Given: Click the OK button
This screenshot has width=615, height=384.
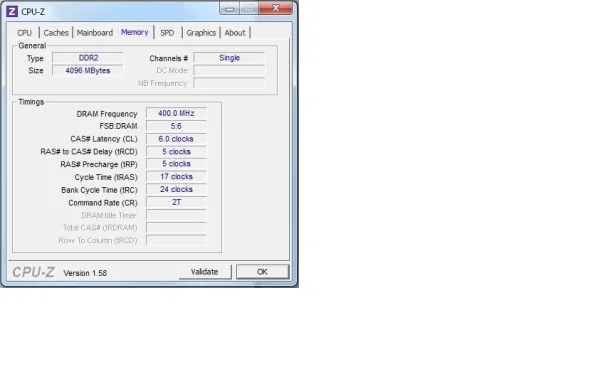Looking at the screenshot, I should point(262,272).
